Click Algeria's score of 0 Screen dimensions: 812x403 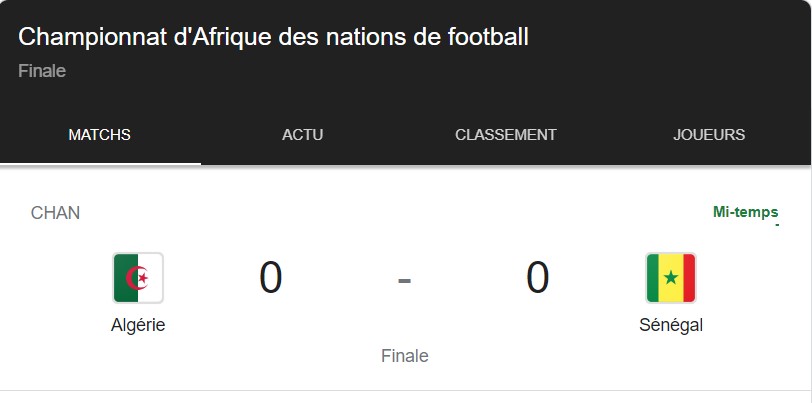coord(271,277)
